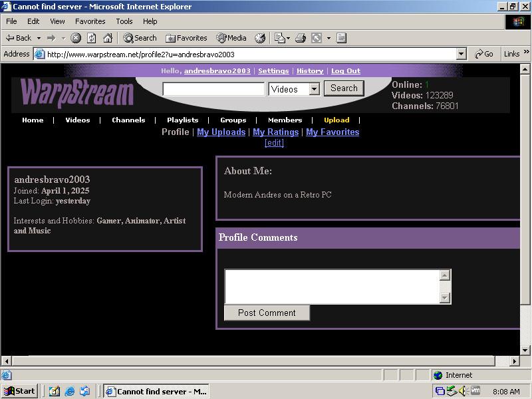Open the Edit menu
Viewport: 532px width, 399px height.
pyautogui.click(x=33, y=21)
